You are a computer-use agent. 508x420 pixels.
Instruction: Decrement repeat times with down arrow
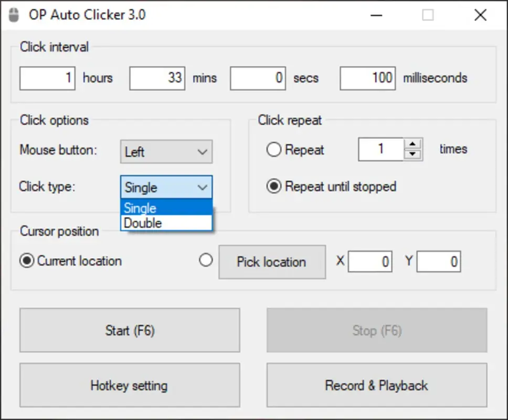413,154
